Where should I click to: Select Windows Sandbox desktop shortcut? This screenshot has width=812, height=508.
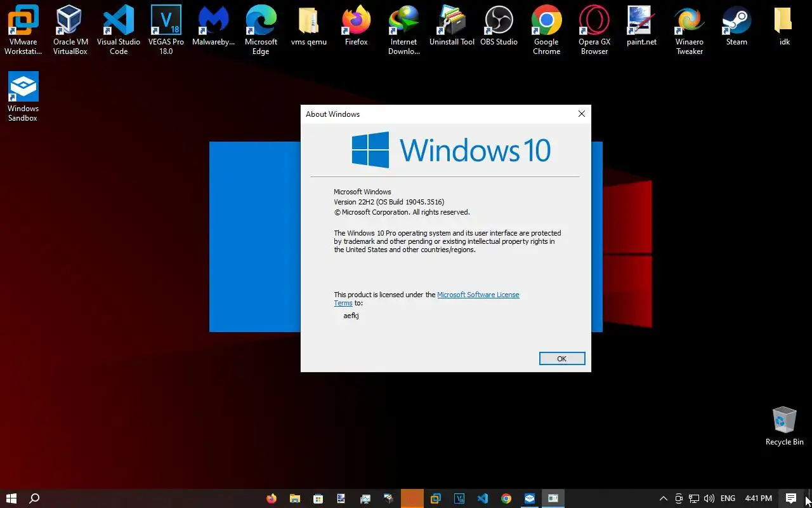[x=23, y=97]
